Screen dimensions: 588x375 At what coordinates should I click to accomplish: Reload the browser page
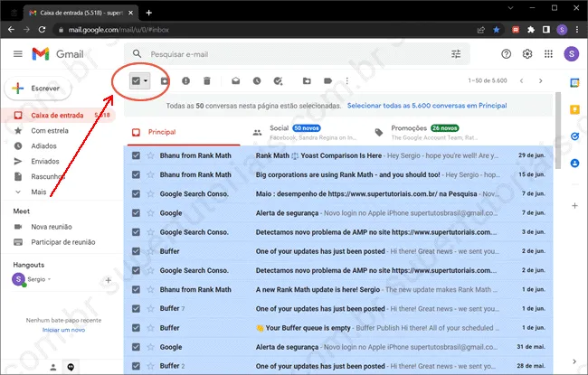pyautogui.click(x=42, y=30)
